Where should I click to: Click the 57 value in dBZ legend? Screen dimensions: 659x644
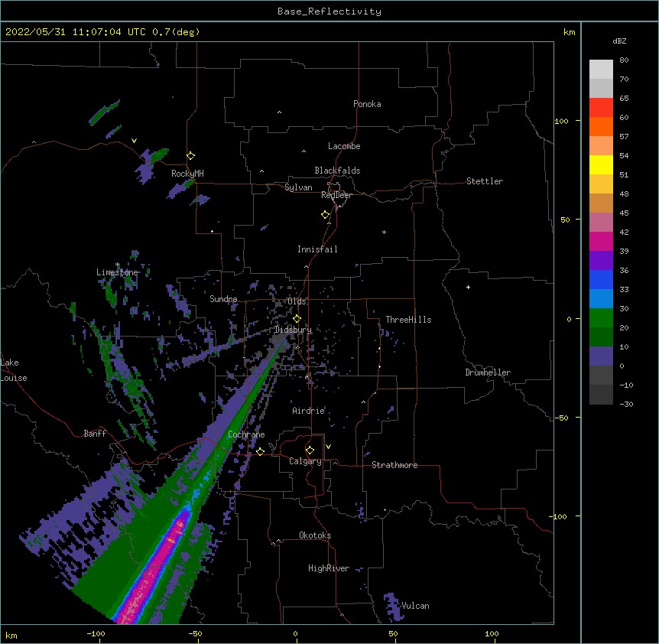(624, 137)
